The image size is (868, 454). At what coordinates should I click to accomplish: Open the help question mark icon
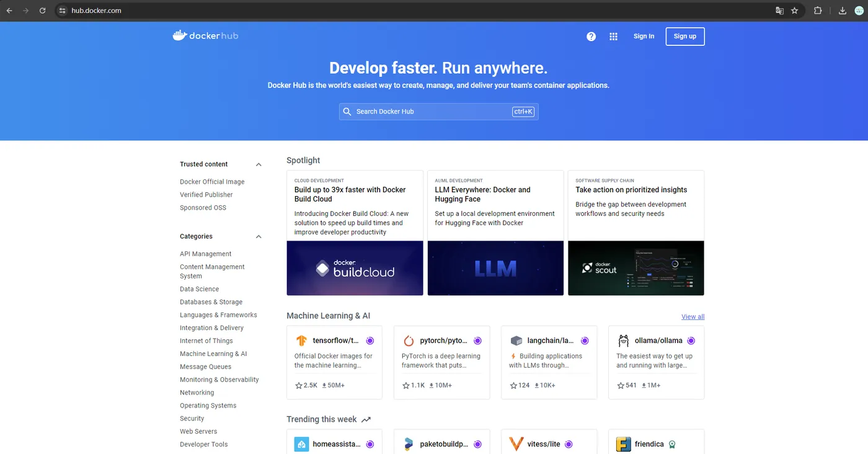[x=591, y=37]
